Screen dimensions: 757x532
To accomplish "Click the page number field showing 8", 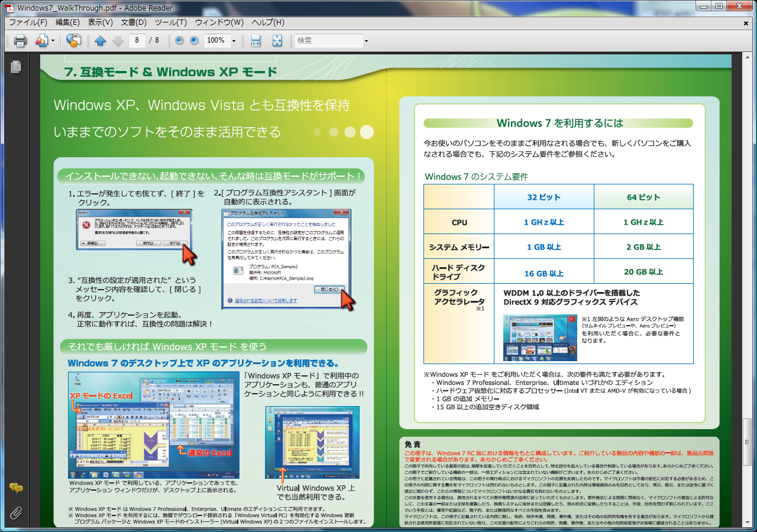I will click(137, 40).
